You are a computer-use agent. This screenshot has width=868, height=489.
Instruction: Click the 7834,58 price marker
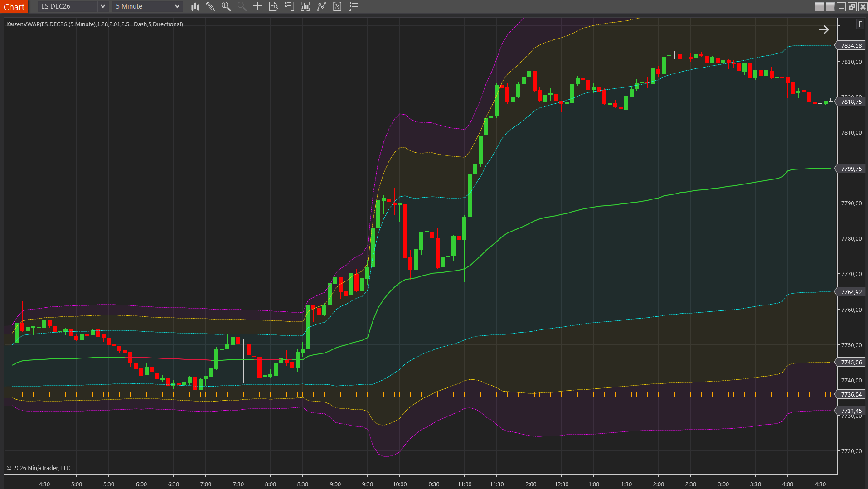(851, 45)
